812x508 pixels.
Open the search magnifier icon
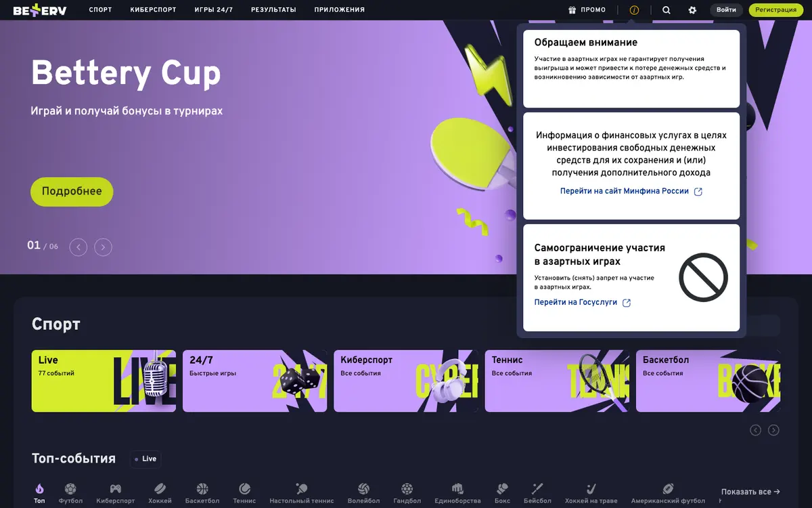(667, 10)
